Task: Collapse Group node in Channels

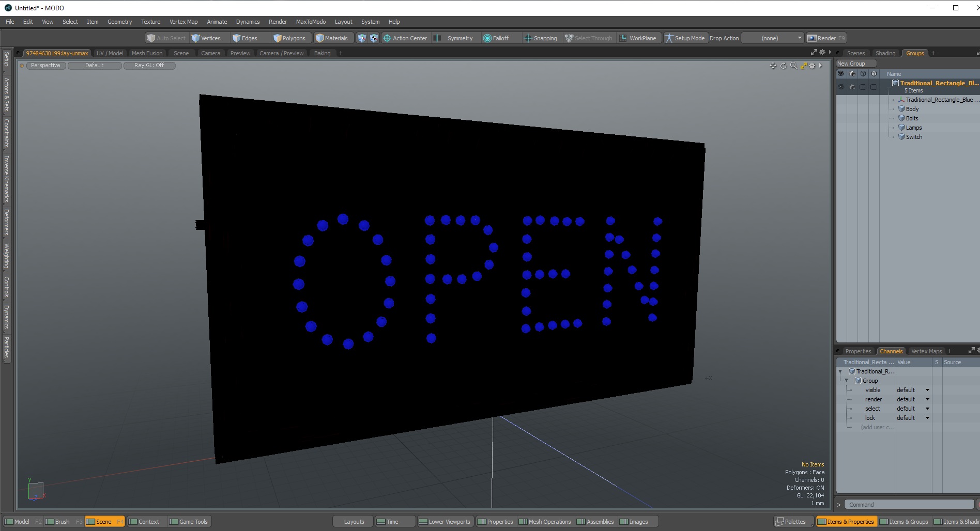Action: pos(847,381)
